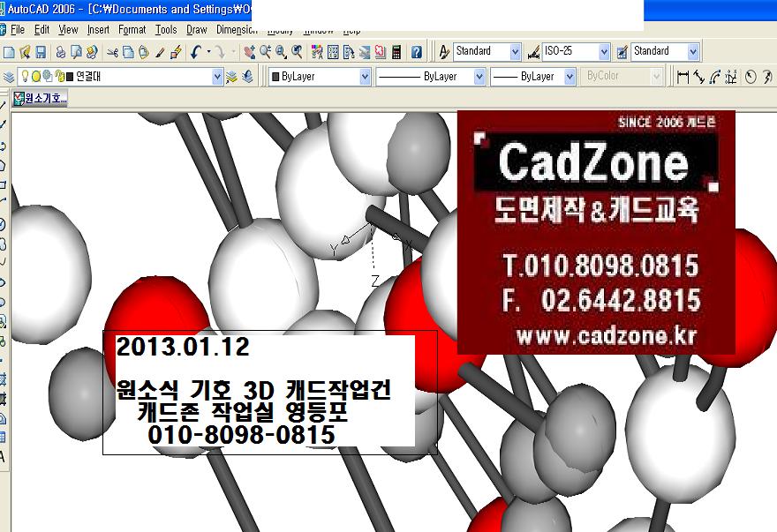Open a drawing file via the Open icon

[x=25, y=52]
